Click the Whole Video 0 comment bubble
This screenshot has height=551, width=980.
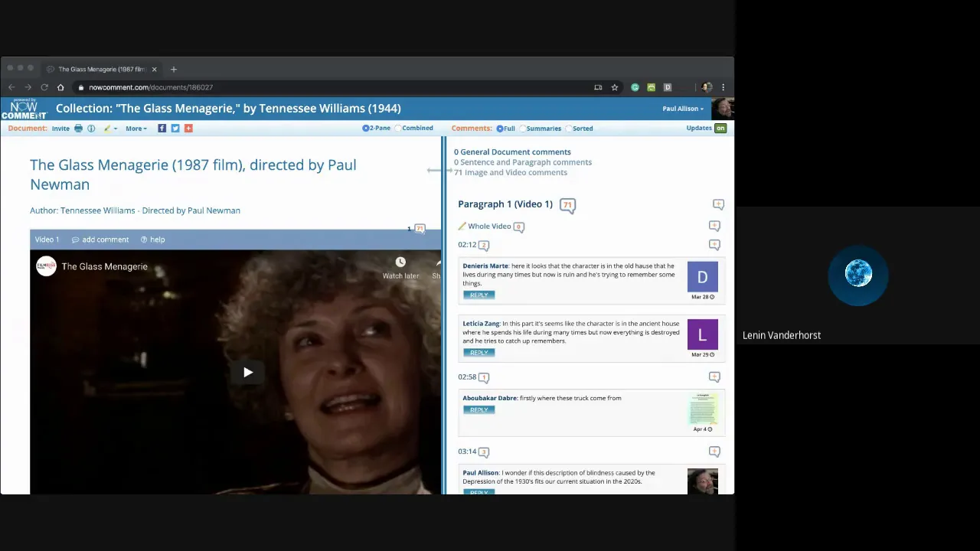[518, 227]
